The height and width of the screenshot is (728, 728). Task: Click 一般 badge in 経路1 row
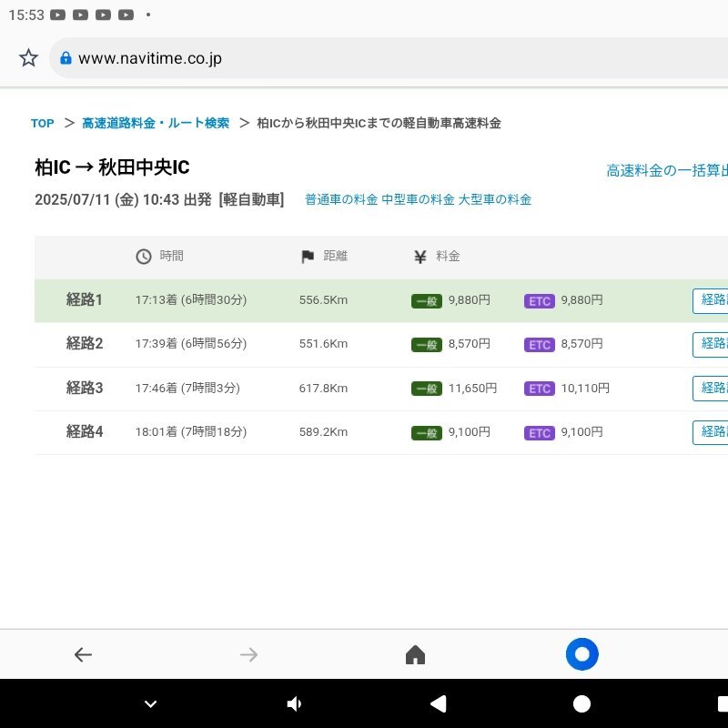pyautogui.click(x=426, y=301)
